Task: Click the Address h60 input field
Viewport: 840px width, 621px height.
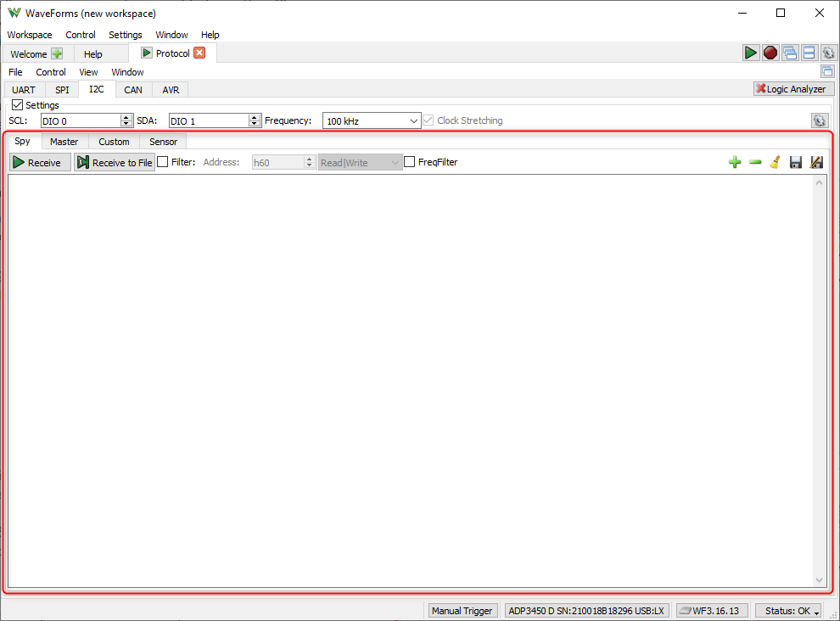Action: point(278,162)
